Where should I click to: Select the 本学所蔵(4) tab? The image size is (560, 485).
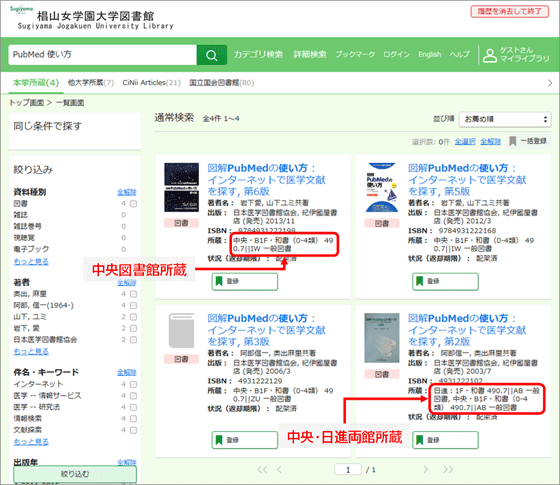[x=36, y=82]
